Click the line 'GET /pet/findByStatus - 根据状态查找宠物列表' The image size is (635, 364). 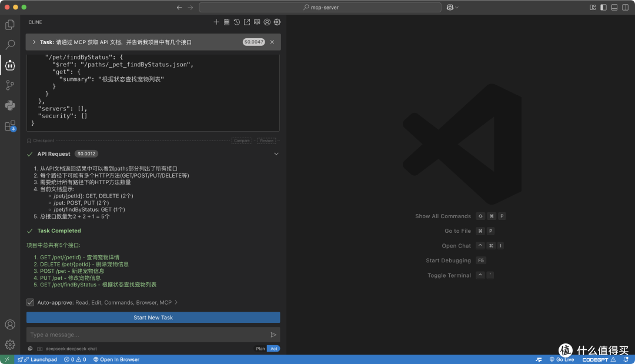pos(98,285)
